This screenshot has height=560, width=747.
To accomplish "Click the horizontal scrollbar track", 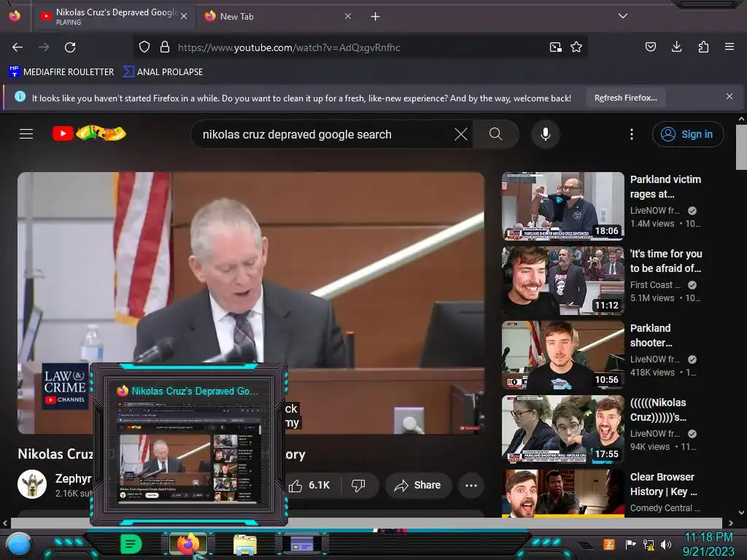I will pyautogui.click(x=366, y=523).
